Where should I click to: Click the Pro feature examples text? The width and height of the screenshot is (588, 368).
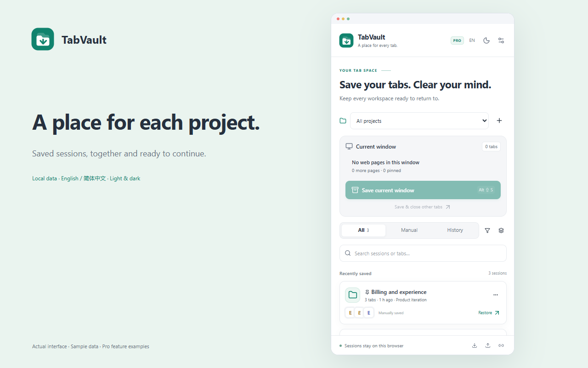[x=125, y=346]
